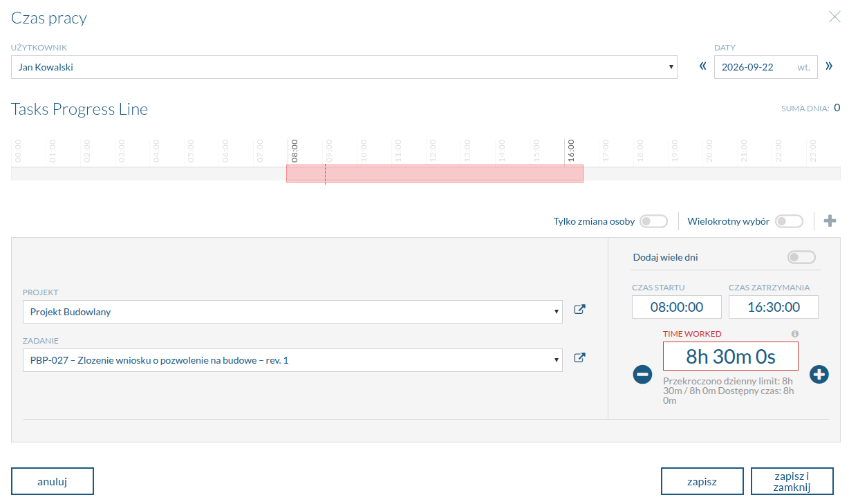849x504 pixels.
Task: Enable Dodaj wiele dni switch
Action: pos(801,257)
